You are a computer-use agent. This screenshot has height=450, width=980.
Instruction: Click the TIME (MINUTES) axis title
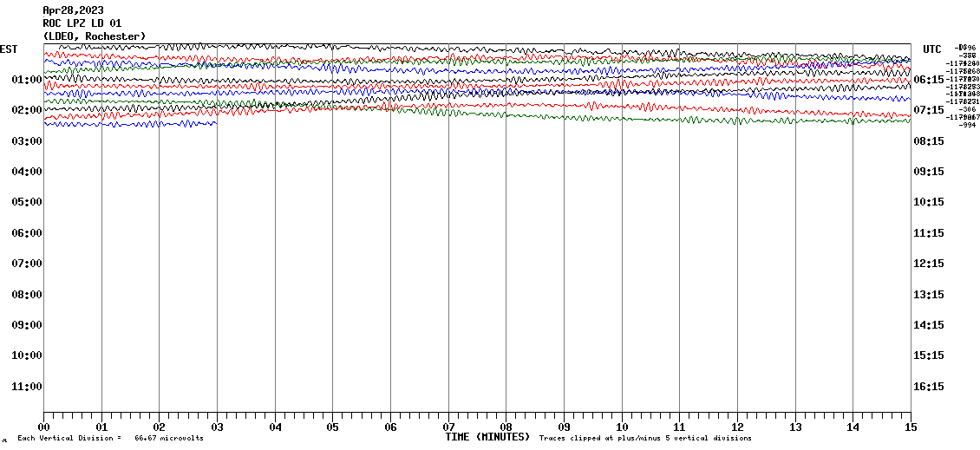[487, 437]
